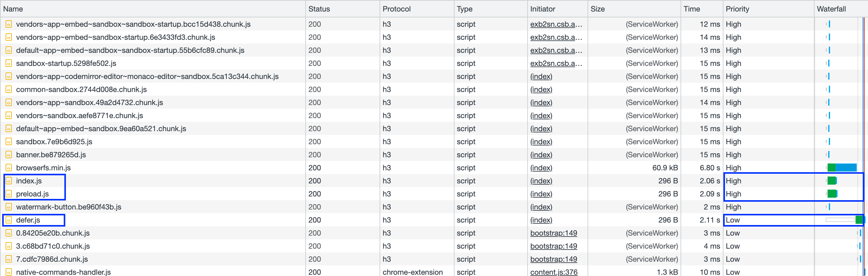
Task: Click the icon next to 7.cdfc7986d.chunk.js
Action: pyautogui.click(x=9, y=259)
